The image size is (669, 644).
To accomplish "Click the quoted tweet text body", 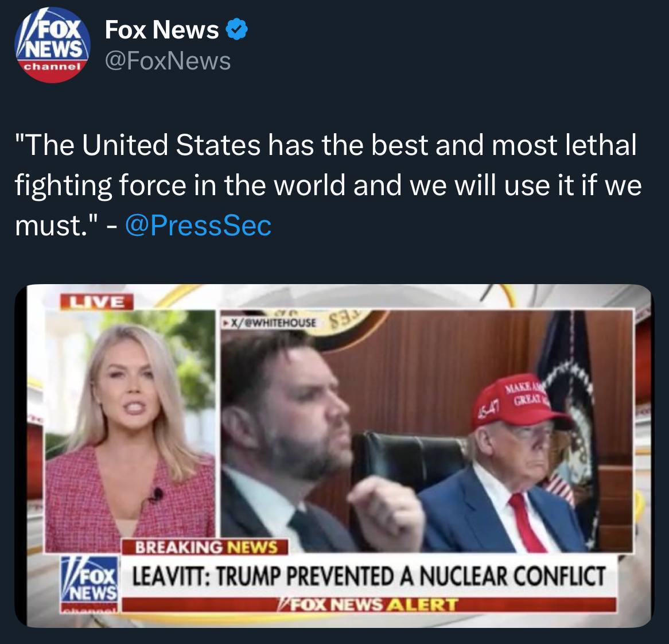I will (x=328, y=185).
